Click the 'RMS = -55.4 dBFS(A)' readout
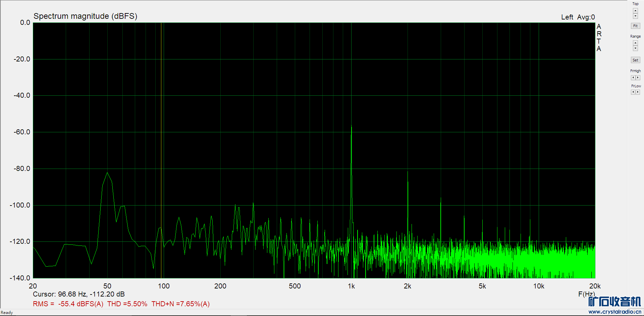Screen dimensions: 644x316 click(68, 304)
